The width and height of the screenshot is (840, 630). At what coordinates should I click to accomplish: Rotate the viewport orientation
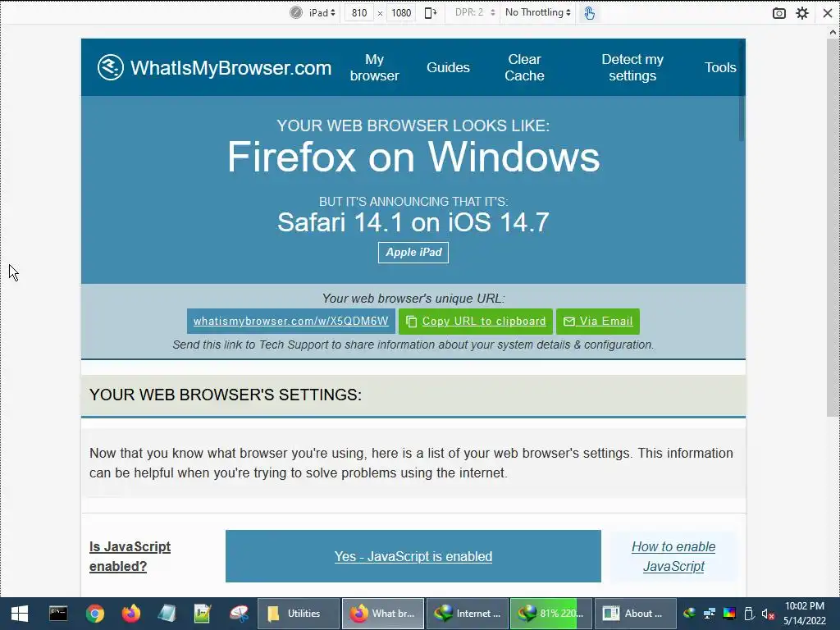430,13
